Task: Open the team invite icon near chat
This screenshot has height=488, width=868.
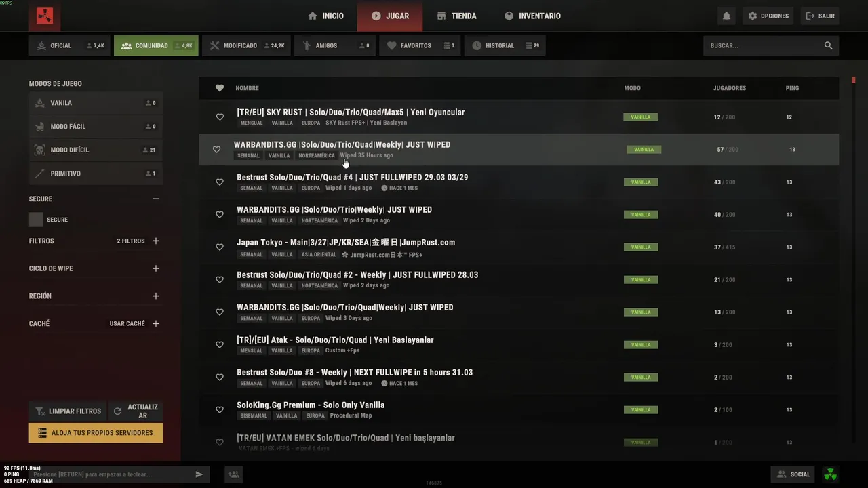Action: [233, 474]
